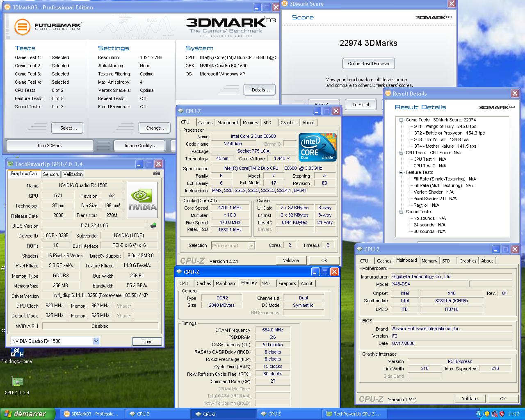Switch to the Sensors tab in GPU-Z
The height and width of the screenshot is (420, 525).
[51, 174]
